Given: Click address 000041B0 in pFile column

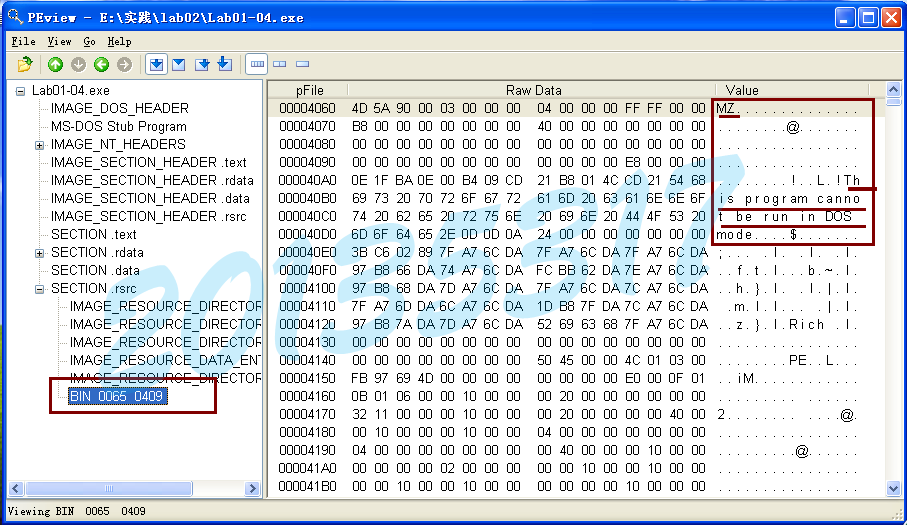Looking at the screenshot, I should click(x=307, y=486).
